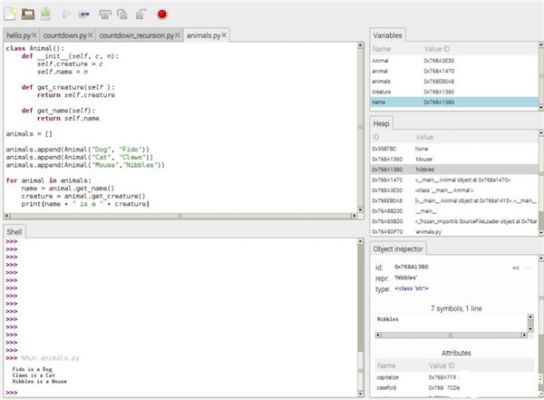The image size is (544, 400).
Task: Click the 'Nibbles' text in the repr box
Action: coord(388,319)
